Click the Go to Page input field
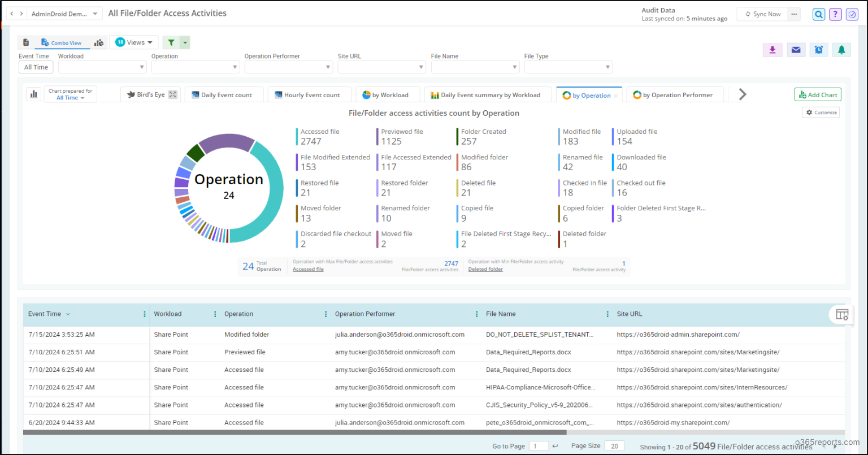Screen dimensions: 868x455 539,446
